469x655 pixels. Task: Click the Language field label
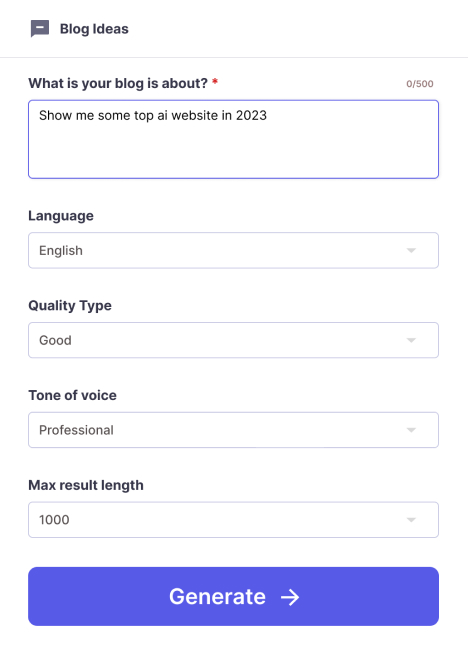click(61, 216)
